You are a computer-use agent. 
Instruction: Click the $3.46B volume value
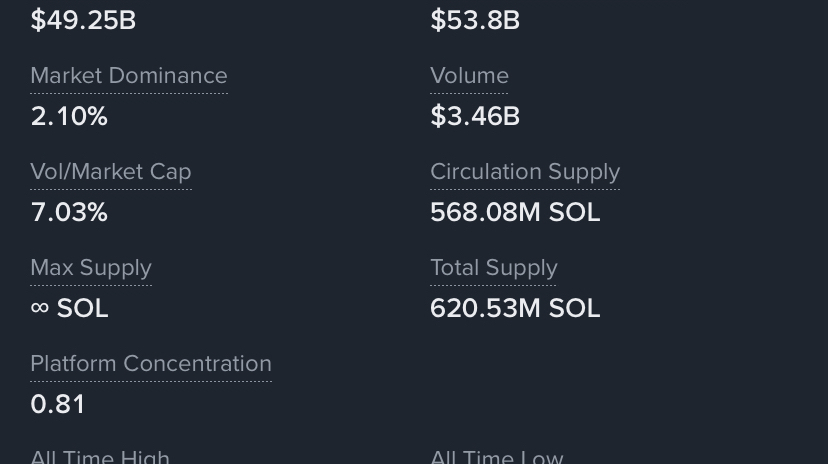coord(474,116)
